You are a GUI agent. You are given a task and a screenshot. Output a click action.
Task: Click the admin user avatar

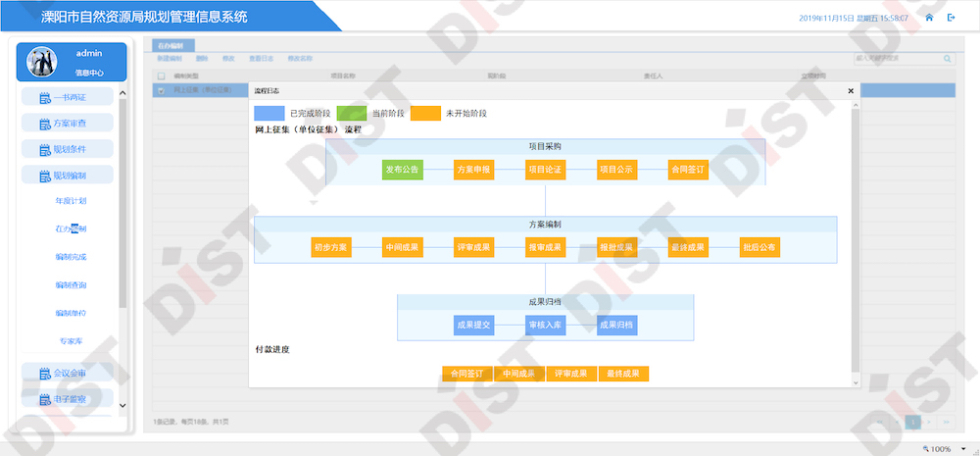[44, 62]
